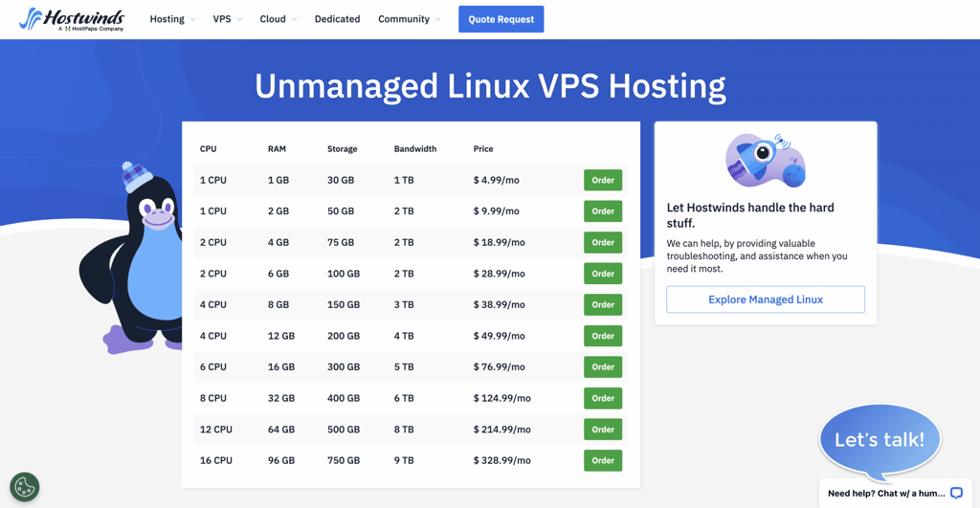980x508 pixels.
Task: Click the 9 TB bandwidth cell
Action: [x=404, y=460]
